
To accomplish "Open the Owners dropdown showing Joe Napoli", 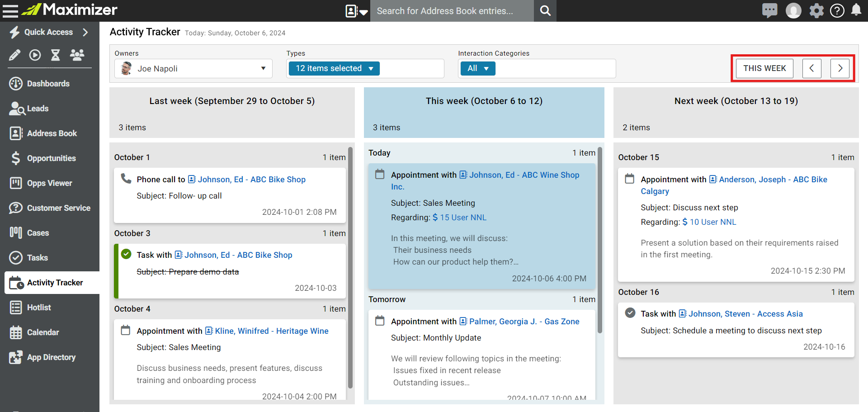I will (x=193, y=68).
